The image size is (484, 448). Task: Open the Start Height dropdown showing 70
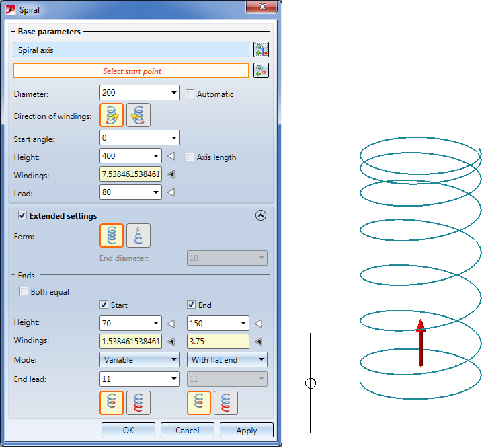pyautogui.click(x=156, y=323)
